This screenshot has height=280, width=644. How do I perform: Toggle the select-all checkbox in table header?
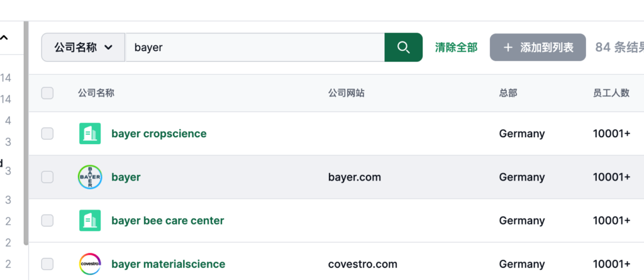47,93
